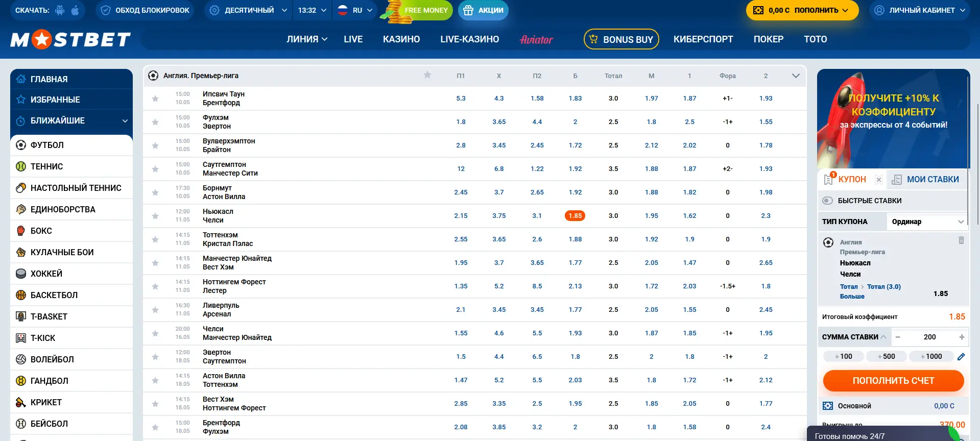Toggle Быстрые ставки quick bets switch
This screenshot has width=980, height=441.
[x=828, y=201]
